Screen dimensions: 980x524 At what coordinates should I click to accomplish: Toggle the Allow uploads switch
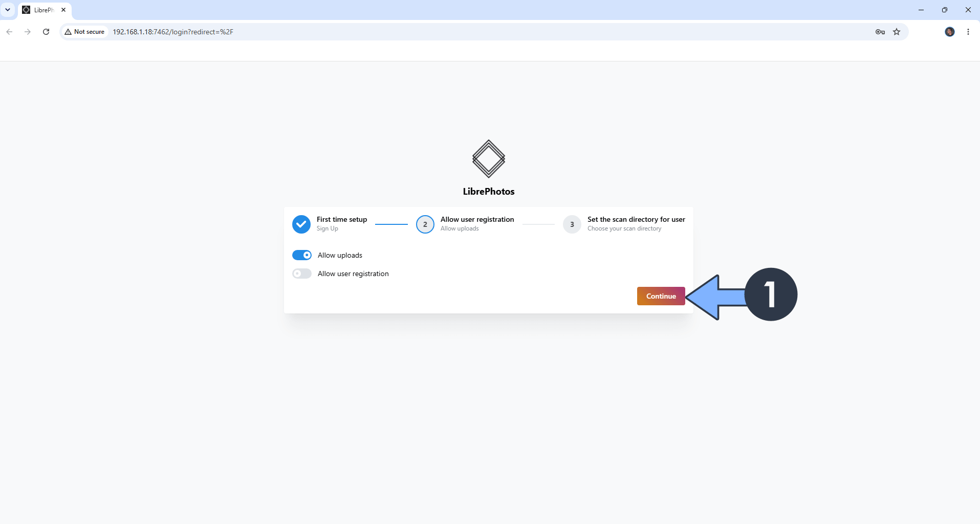point(302,255)
